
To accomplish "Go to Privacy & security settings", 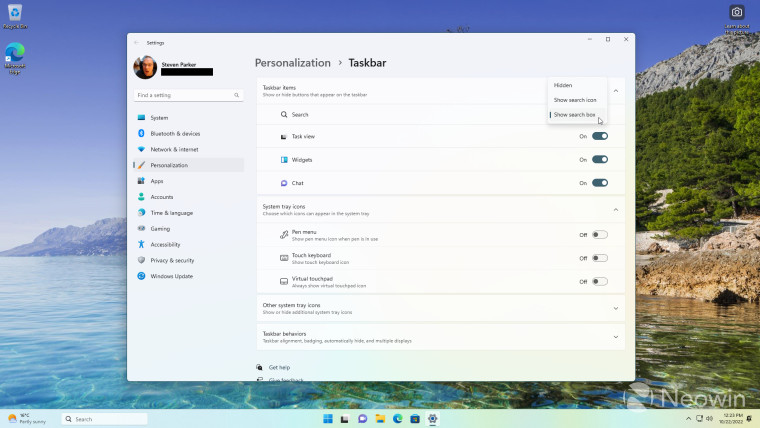I will coord(188,260).
